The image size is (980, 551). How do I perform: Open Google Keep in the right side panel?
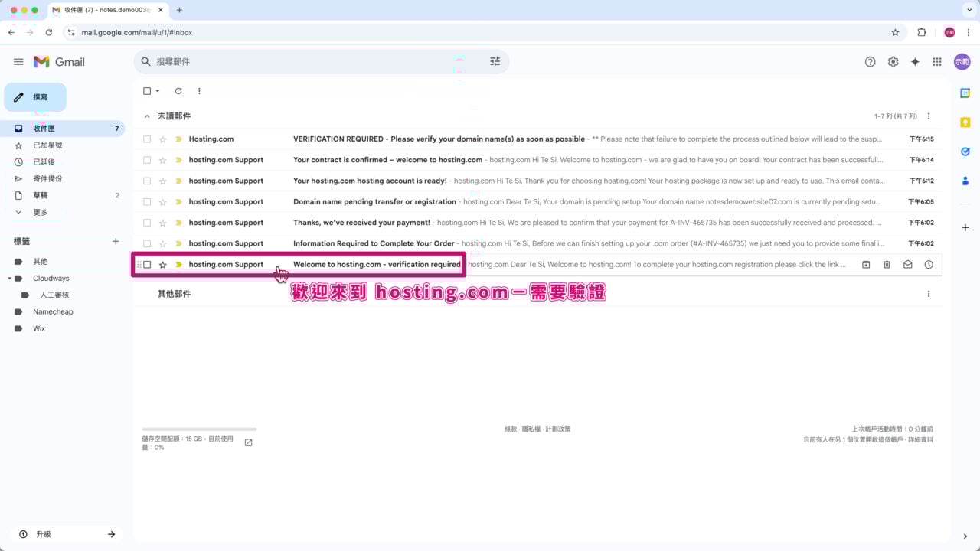(x=965, y=122)
